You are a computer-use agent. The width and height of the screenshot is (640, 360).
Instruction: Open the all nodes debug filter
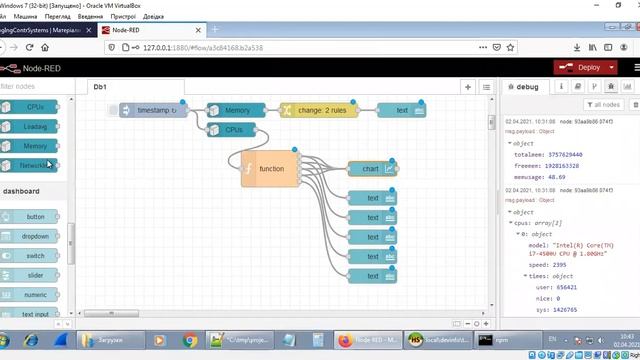click(604, 105)
